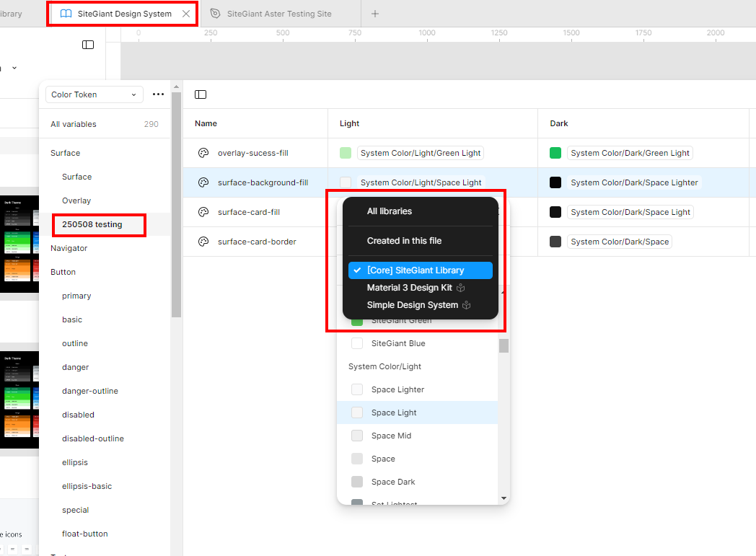Viewport: 756px width, 556px height.
Task: Click the variable picker scrollbar thumb
Action: pos(504,345)
